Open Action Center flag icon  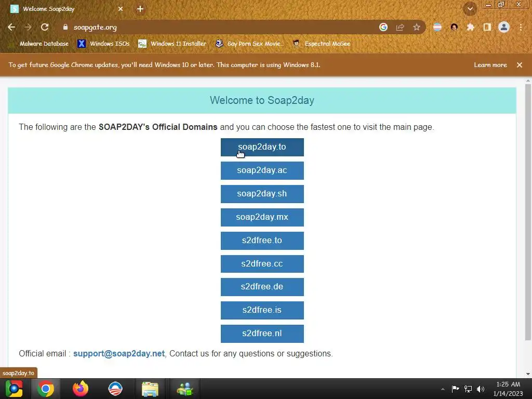point(455,389)
